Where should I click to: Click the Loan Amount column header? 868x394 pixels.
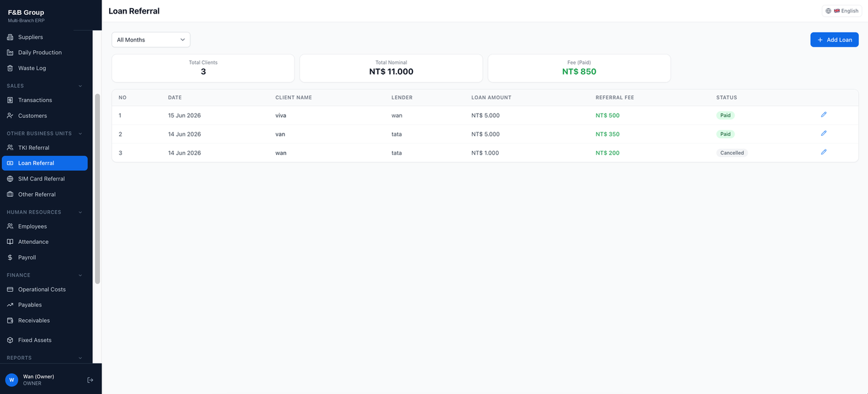pyautogui.click(x=491, y=97)
